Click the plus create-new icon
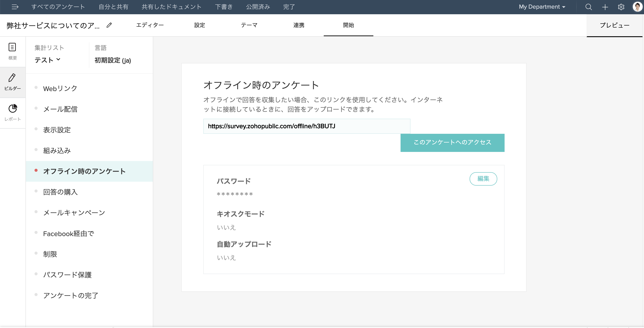Image resolution: width=644 pixels, height=328 pixels. click(605, 7)
